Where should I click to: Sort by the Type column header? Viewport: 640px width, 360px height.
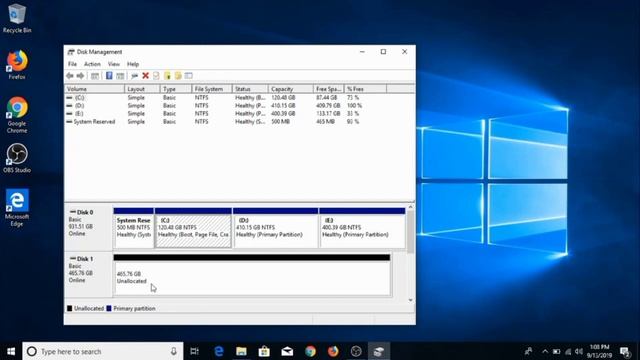(176, 89)
